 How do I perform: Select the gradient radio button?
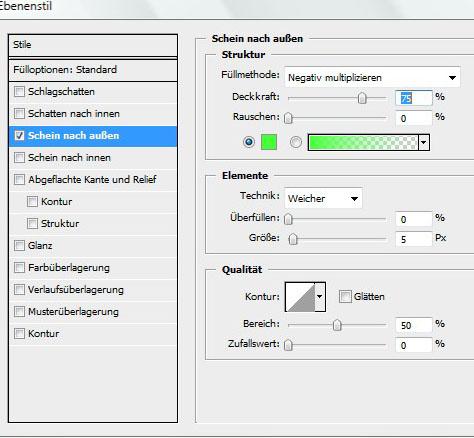point(295,142)
